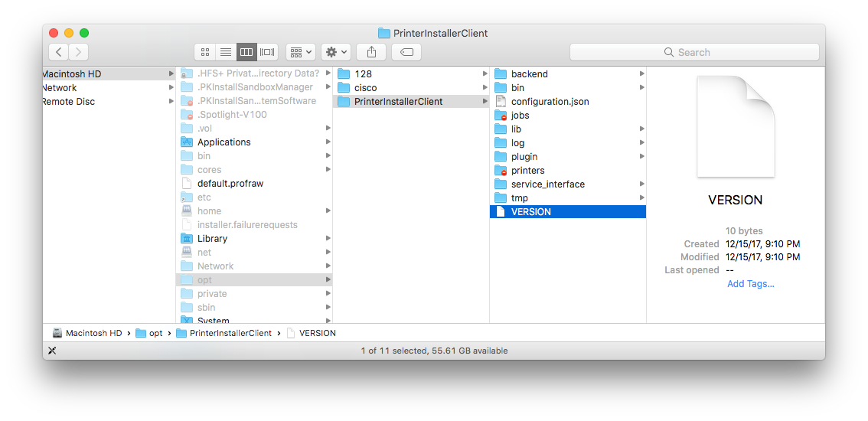
Task: Expand the opt folder arrow
Action: (x=328, y=279)
